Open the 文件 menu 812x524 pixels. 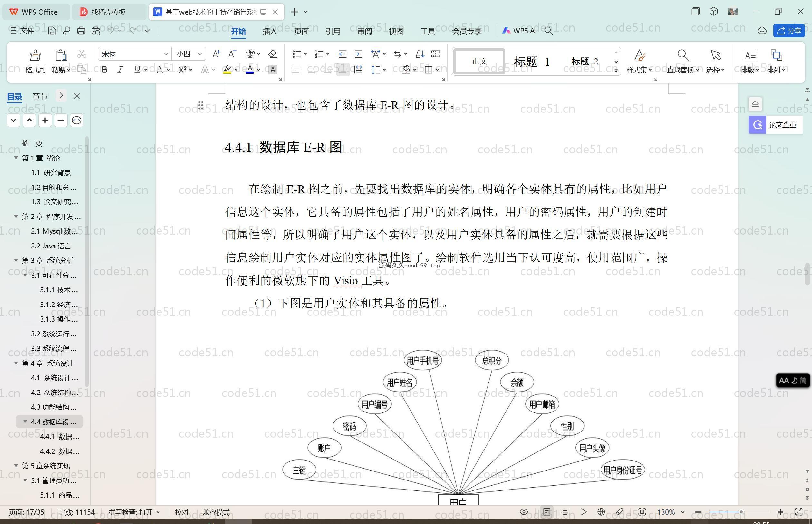click(x=23, y=31)
